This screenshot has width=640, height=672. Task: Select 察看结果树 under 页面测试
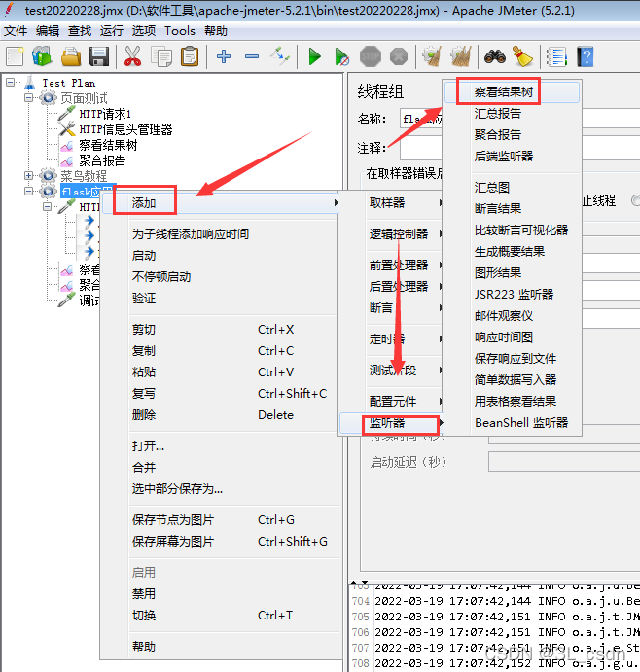coord(108,145)
